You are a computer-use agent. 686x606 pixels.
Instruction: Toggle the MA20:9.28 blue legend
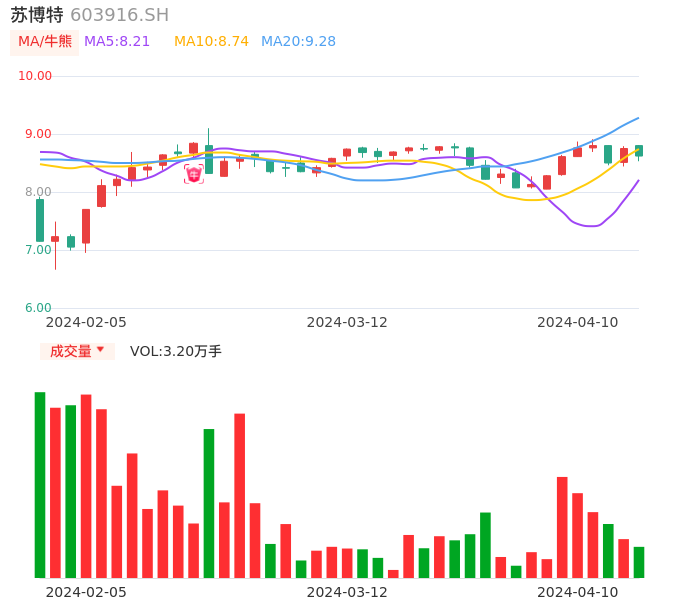[x=298, y=42]
